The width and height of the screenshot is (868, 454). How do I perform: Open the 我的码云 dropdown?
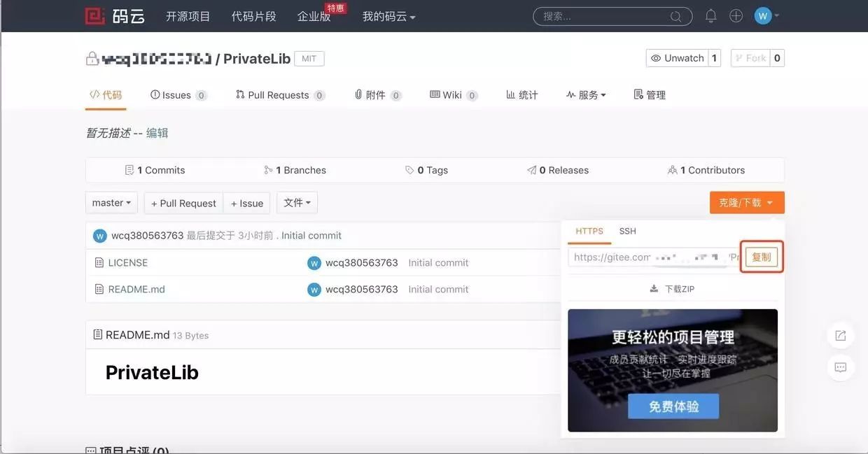click(388, 16)
